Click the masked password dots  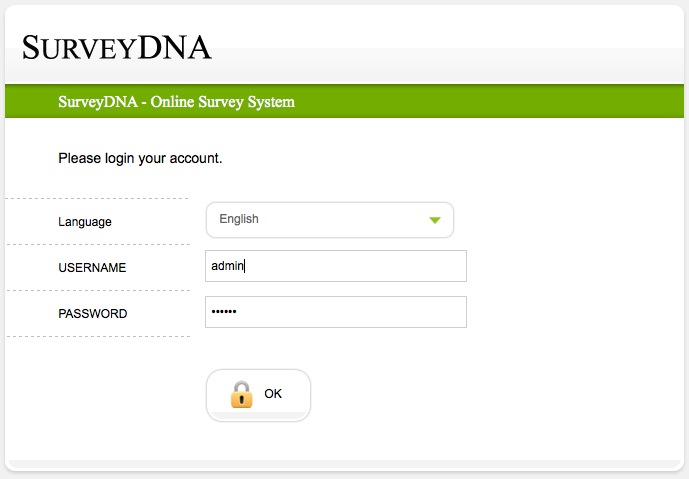[x=224, y=312]
